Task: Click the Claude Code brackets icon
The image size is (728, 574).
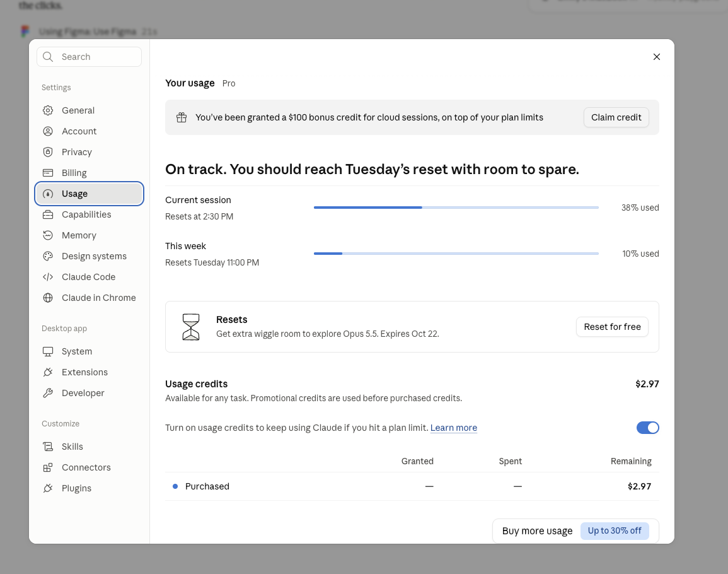Action: coord(48,277)
